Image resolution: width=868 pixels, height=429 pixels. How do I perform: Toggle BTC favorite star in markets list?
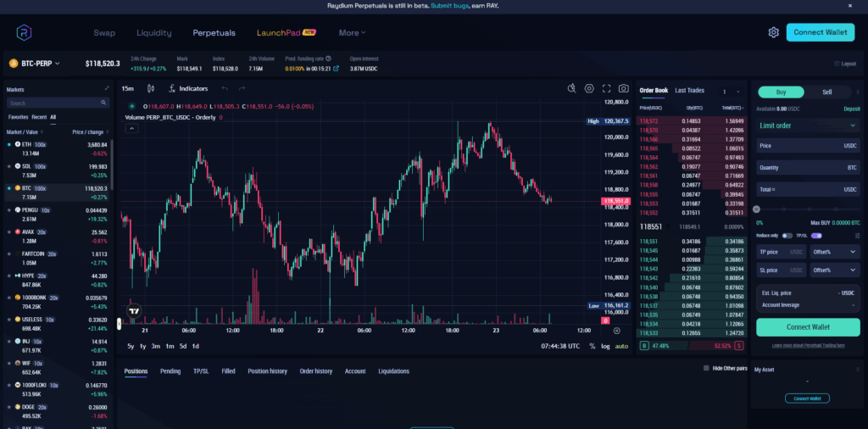(8, 188)
